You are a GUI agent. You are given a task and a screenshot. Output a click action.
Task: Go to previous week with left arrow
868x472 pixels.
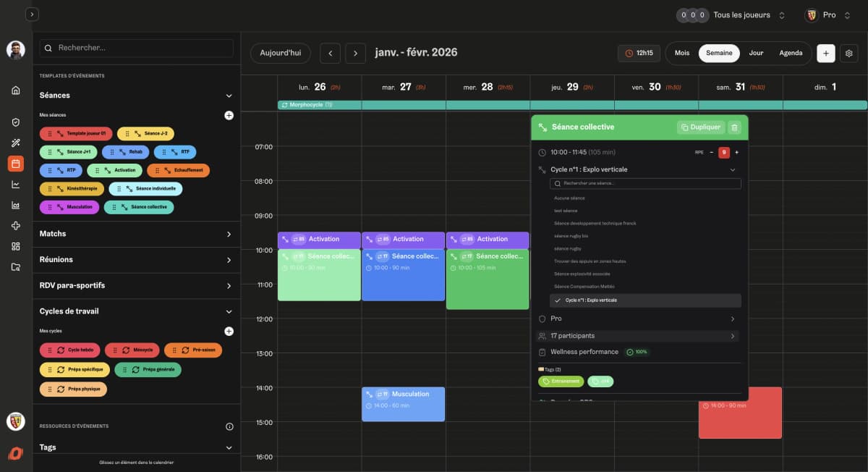tap(330, 53)
